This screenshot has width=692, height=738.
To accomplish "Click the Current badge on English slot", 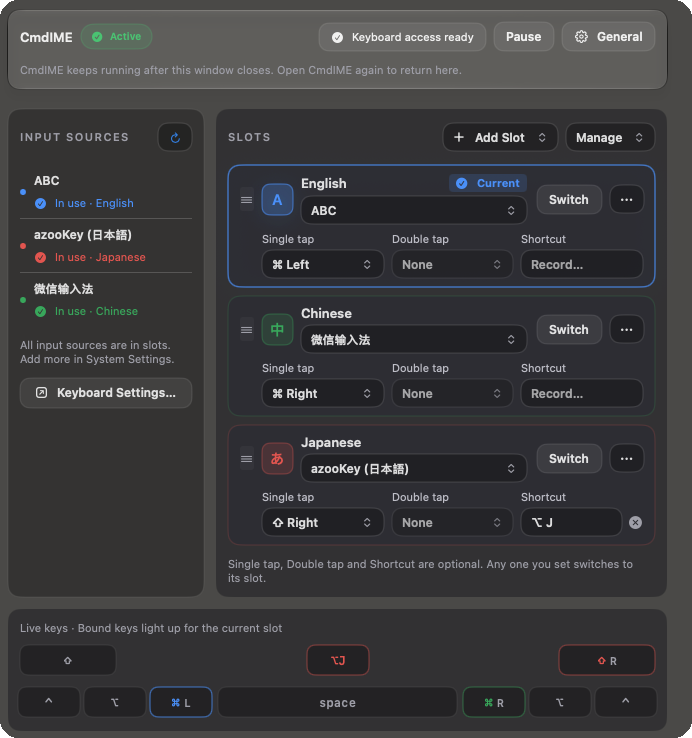I will (x=488, y=183).
